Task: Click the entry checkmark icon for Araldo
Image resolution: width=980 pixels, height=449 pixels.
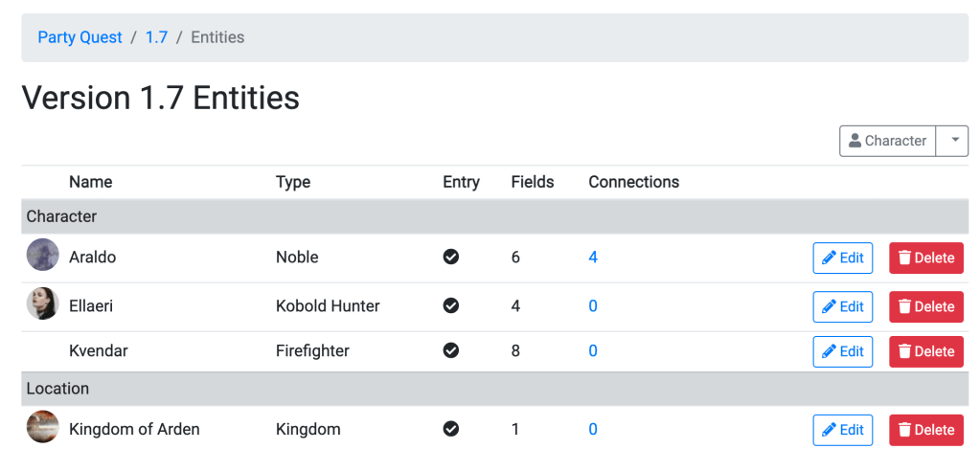Action: (451, 257)
